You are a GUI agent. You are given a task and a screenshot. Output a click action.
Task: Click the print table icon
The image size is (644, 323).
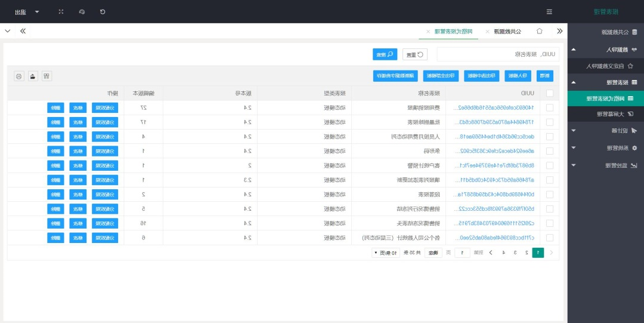click(x=18, y=76)
